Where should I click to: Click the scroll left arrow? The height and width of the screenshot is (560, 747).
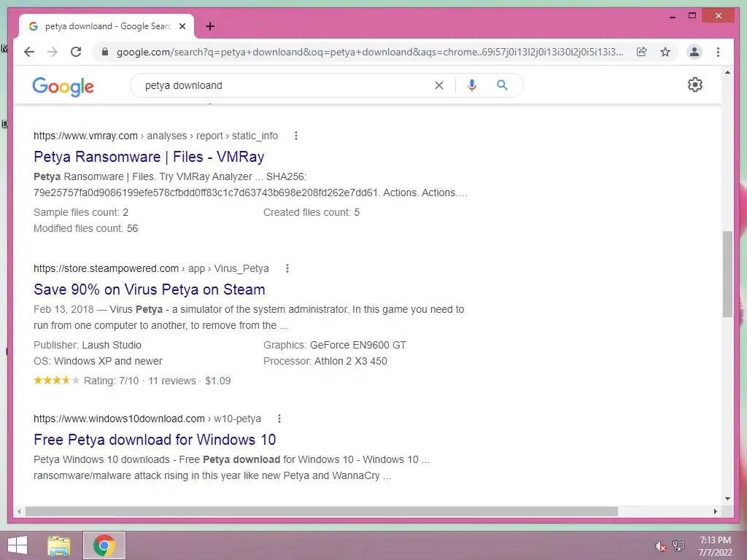[19, 511]
